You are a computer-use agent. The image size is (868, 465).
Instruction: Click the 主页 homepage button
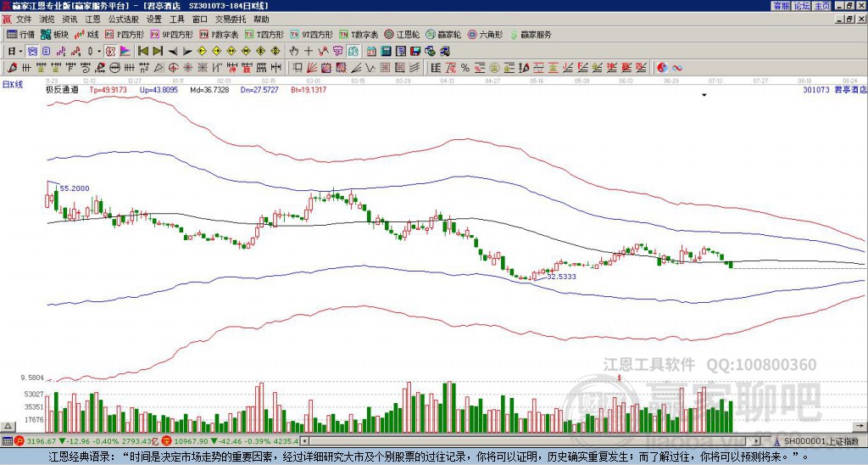(x=822, y=6)
